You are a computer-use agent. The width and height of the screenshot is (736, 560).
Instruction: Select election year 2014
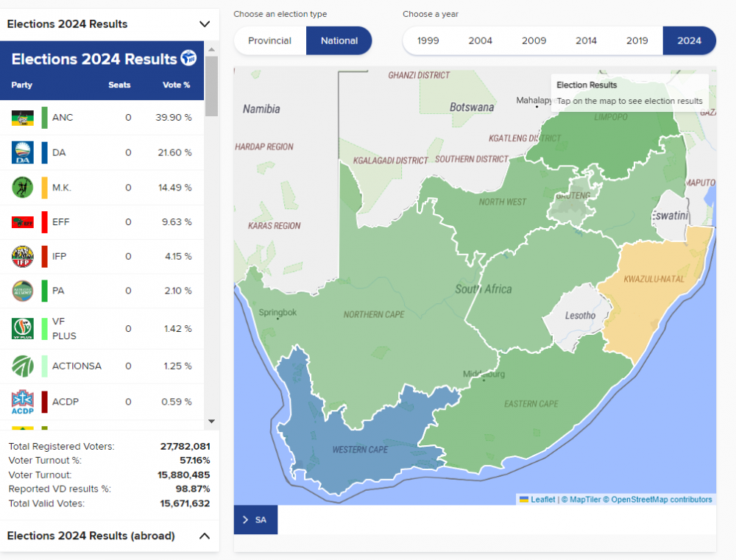587,40
